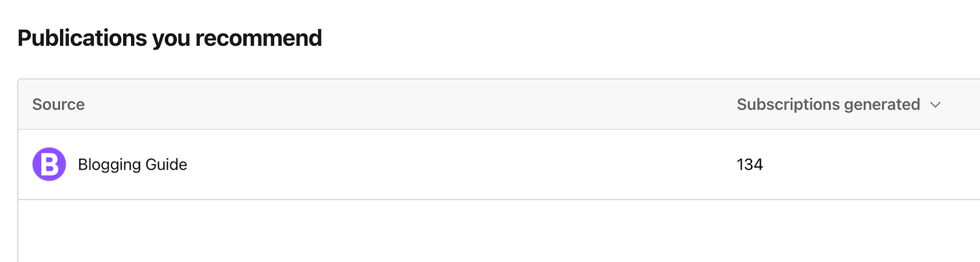Toggle sort order using the down arrow
Viewport: 980px width, 262px height.
935,105
